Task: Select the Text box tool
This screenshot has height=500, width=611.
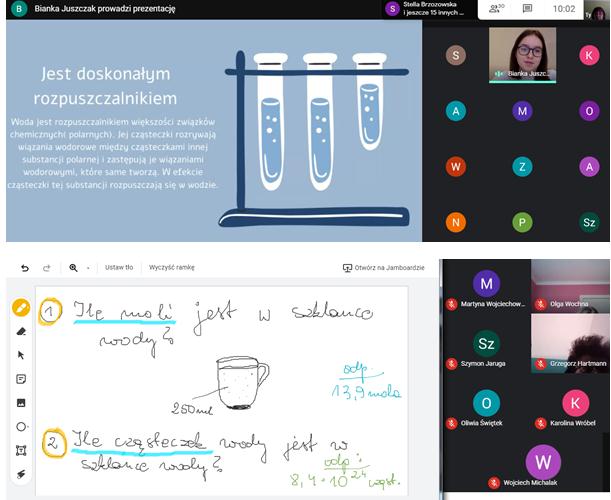Action: click(x=21, y=451)
